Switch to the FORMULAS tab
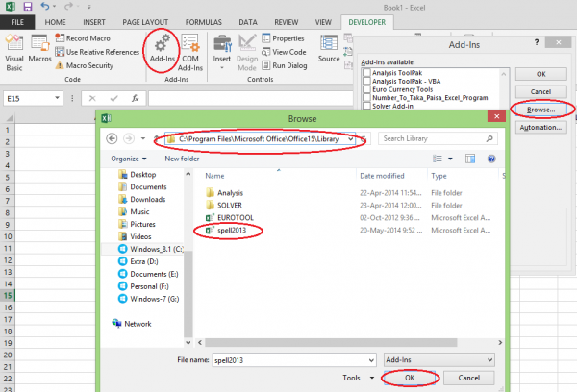577x392 pixels. [204, 22]
